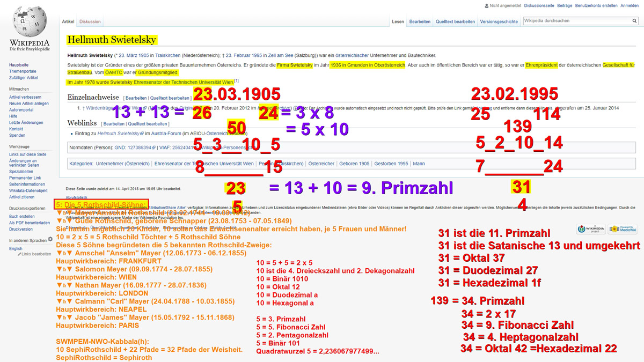Open Themenportale in the sidebar
Image resolution: width=644 pixels, height=362 pixels.
(23, 71)
